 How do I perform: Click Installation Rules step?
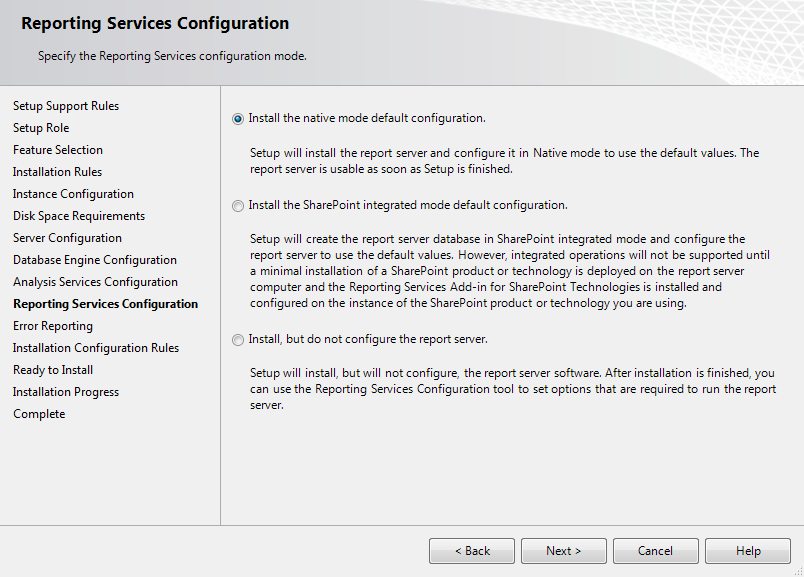coord(57,172)
